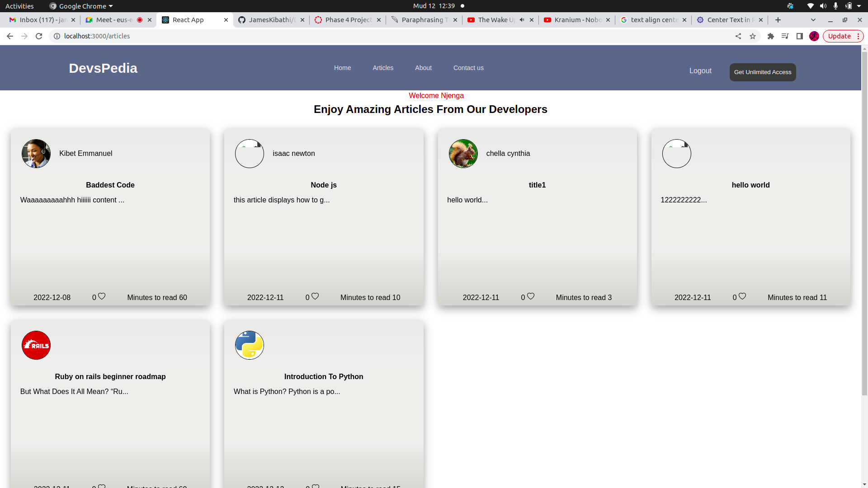Image resolution: width=868 pixels, height=488 pixels.
Task: Open the Baddest Code article title
Action: pos(110,185)
